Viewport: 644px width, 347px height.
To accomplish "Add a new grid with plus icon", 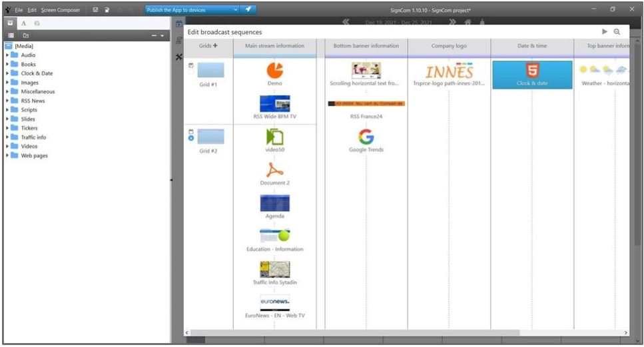I will click(x=215, y=45).
